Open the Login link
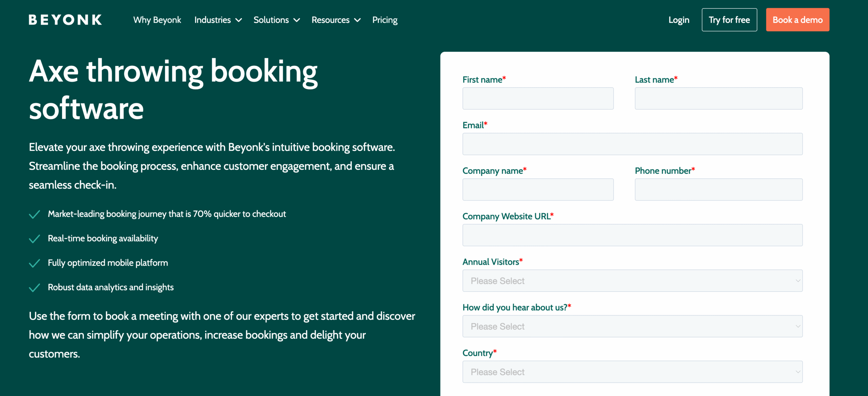 click(678, 20)
